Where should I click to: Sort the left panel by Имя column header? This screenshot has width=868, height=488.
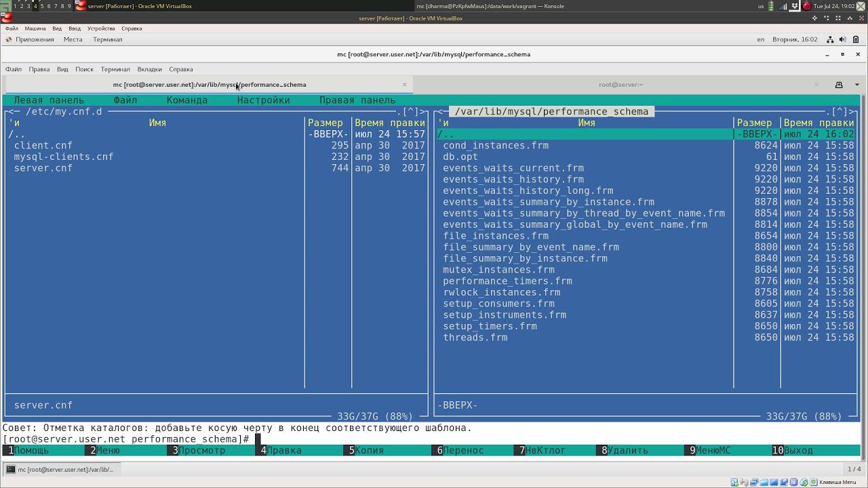(157, 123)
